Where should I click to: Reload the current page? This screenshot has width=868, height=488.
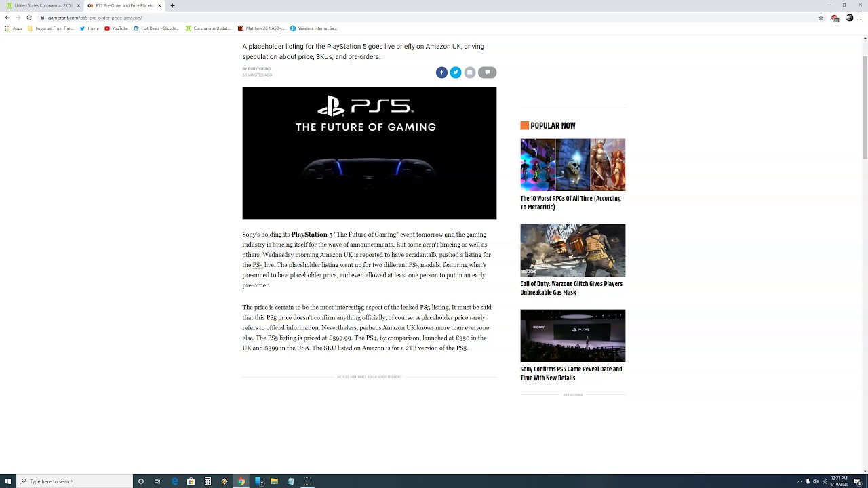click(29, 18)
